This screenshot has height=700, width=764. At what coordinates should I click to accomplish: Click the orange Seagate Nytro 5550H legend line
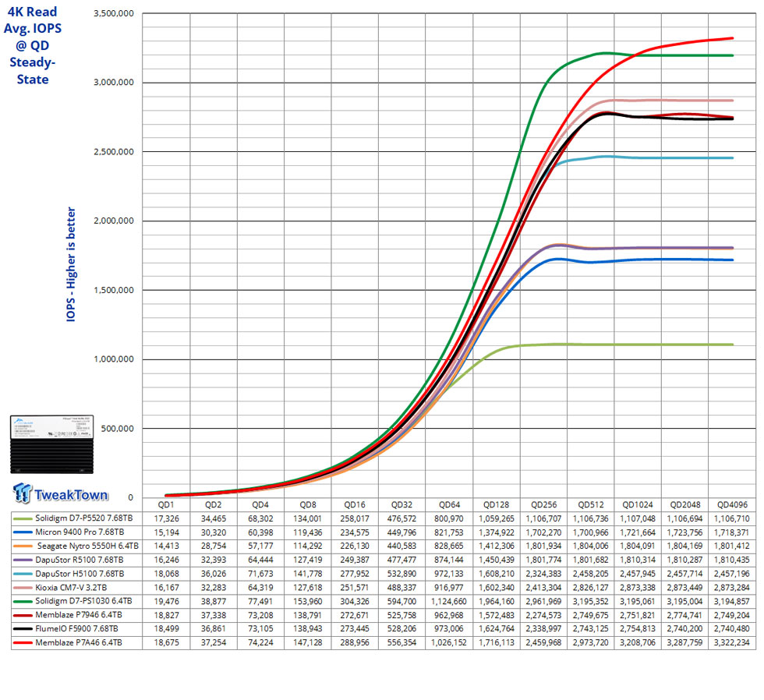(23, 546)
